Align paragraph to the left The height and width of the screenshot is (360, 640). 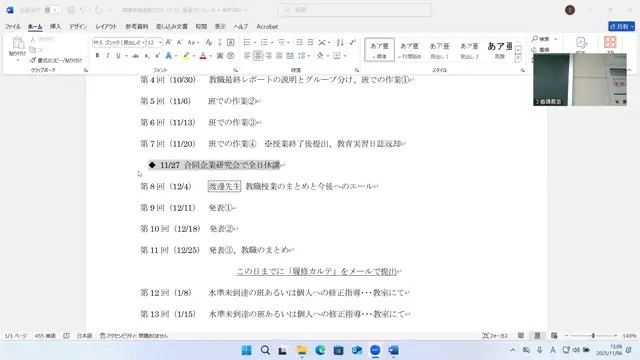point(247,56)
